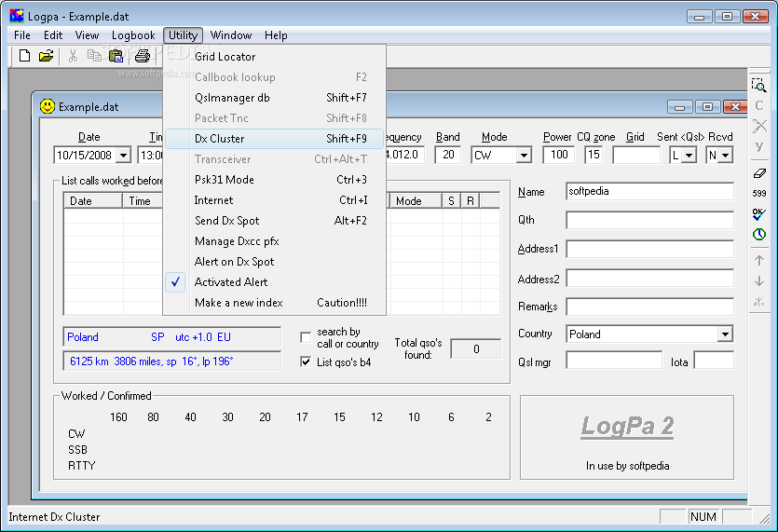The image size is (778, 532).
Task: Click the NUM indicator in status bar
Action: coord(703,517)
